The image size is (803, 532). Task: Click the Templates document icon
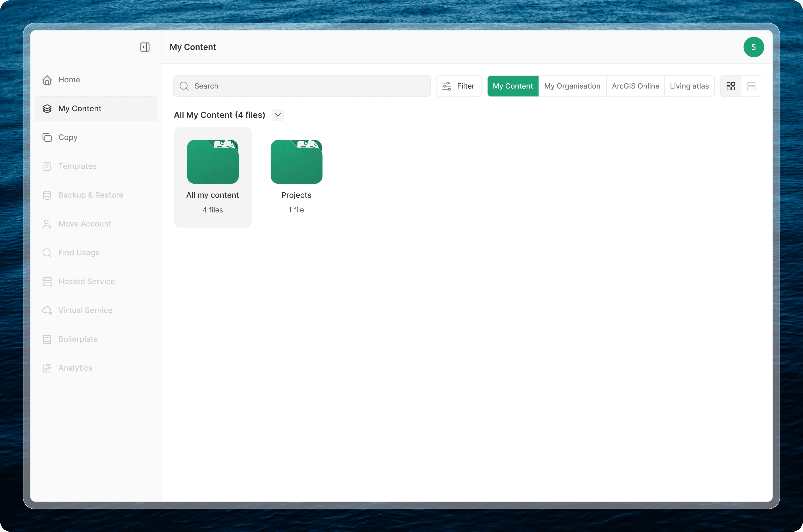tap(47, 166)
